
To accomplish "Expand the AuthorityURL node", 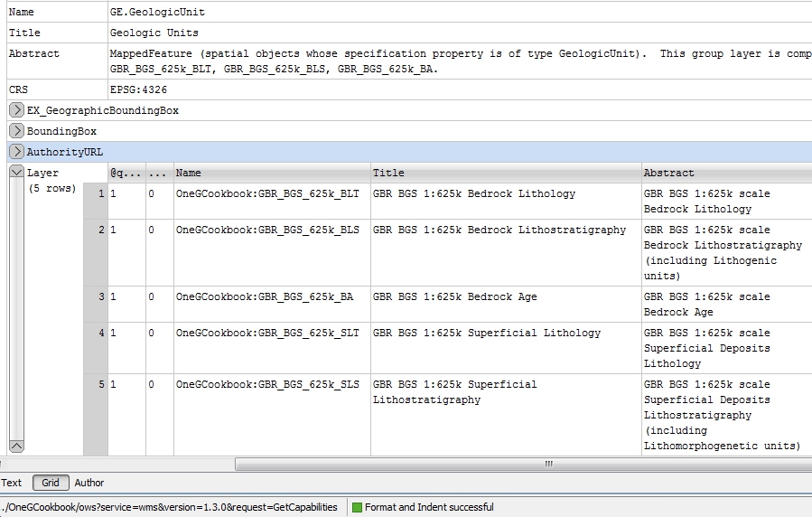I will point(16,151).
